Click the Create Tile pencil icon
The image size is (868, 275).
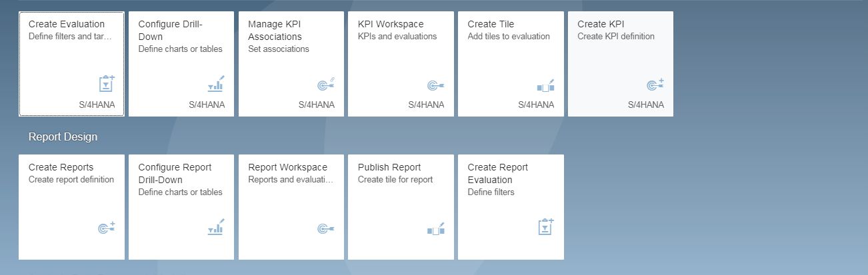[545, 85]
